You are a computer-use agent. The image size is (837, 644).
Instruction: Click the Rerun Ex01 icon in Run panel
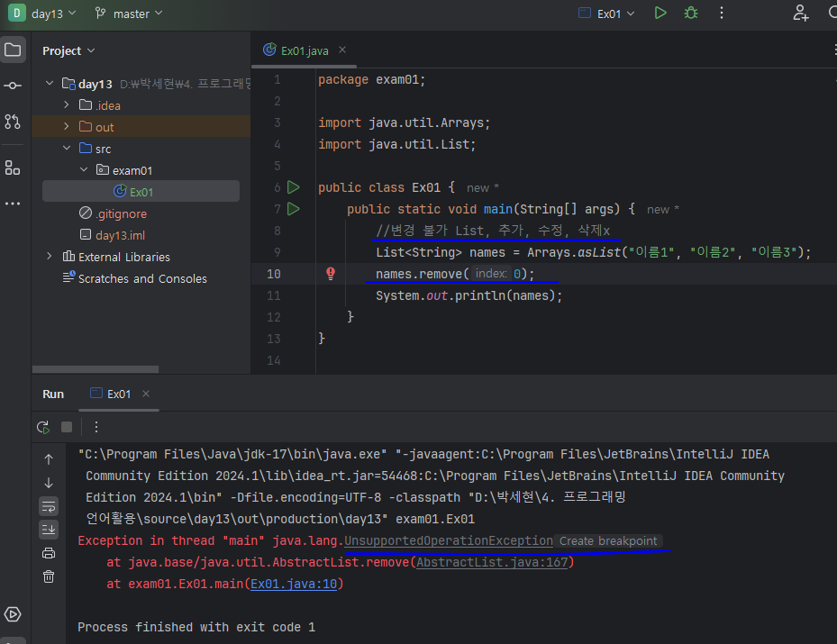coord(42,427)
